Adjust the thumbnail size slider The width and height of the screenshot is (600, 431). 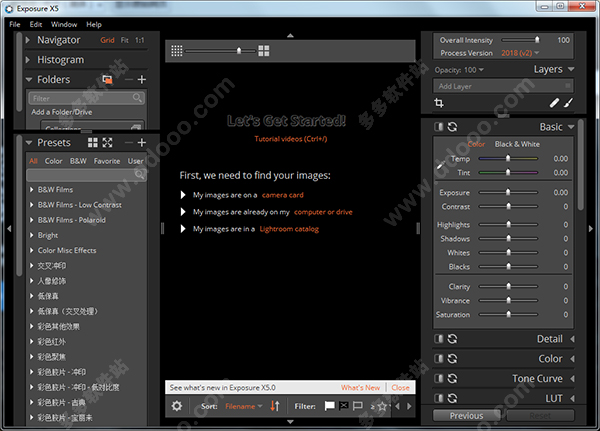tap(220, 51)
